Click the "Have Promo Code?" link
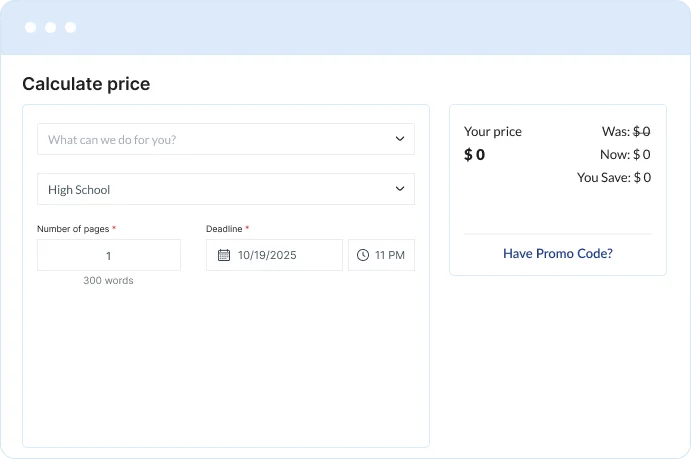The width and height of the screenshot is (691, 459). pos(557,254)
